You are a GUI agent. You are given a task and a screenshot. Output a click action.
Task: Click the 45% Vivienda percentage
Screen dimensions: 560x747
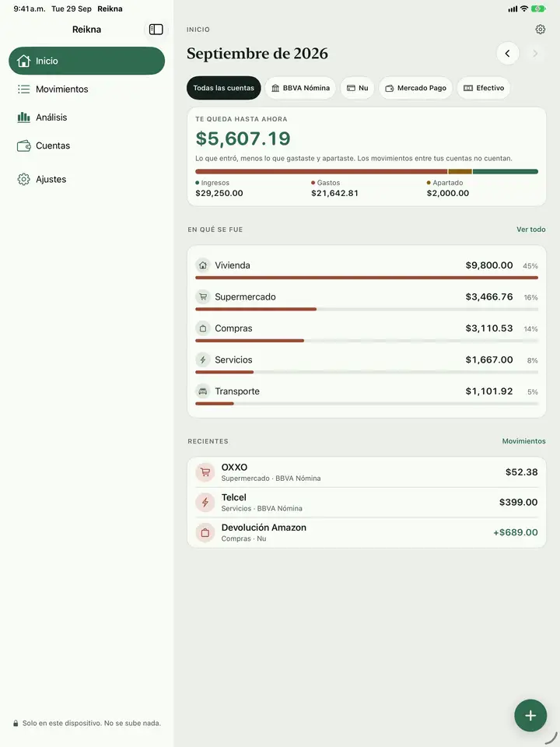[x=530, y=266]
